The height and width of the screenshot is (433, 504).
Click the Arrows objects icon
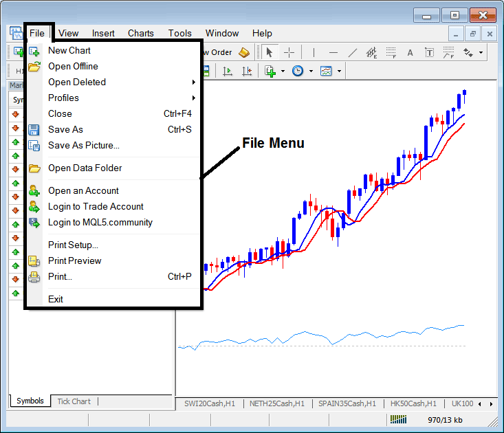click(x=468, y=52)
